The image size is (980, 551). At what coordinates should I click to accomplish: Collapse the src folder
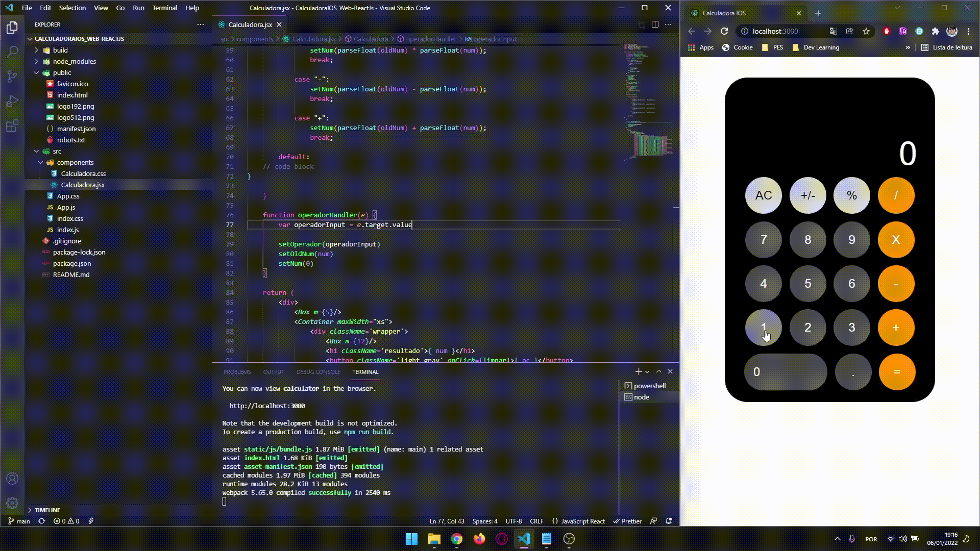[57, 151]
